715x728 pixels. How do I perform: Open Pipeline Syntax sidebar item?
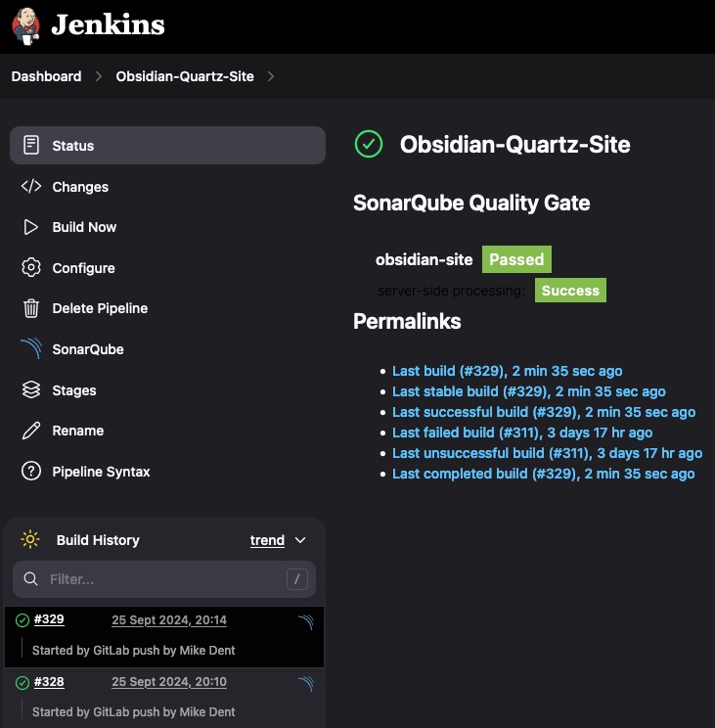tap(101, 472)
